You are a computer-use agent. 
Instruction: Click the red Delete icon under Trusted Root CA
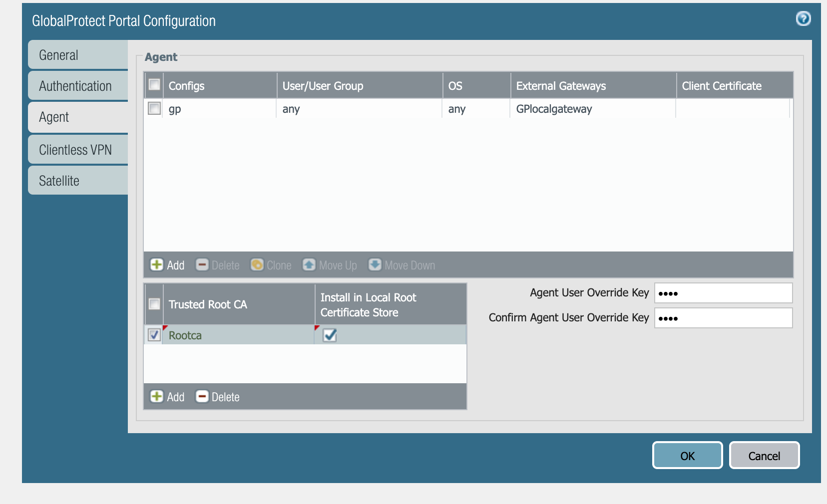click(202, 397)
